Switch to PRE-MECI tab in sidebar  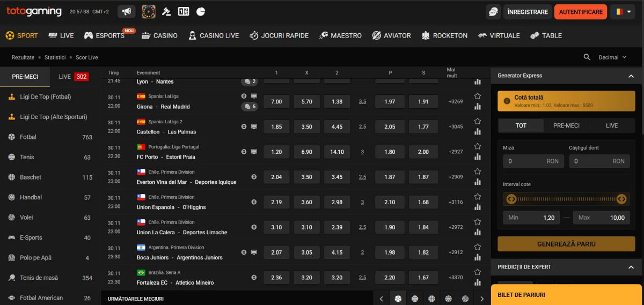25,77
